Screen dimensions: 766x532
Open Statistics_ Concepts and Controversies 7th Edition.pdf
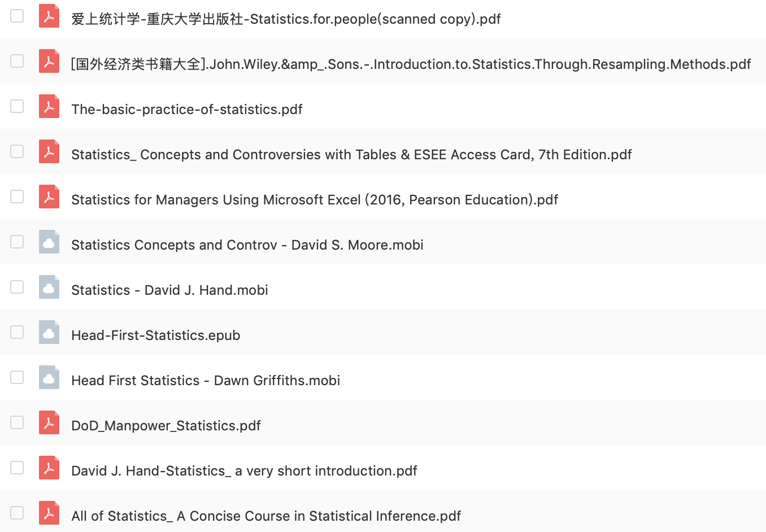[x=351, y=155]
